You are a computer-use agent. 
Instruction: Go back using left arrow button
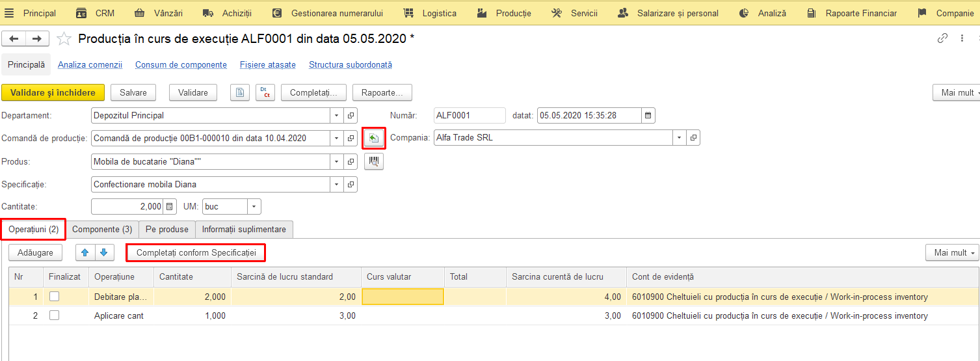point(14,39)
